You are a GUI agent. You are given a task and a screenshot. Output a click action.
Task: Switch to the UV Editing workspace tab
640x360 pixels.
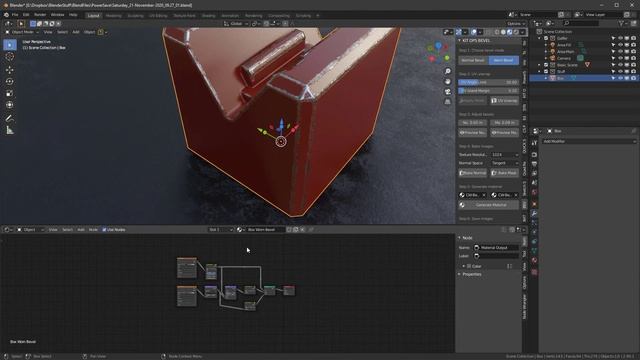[158, 16]
